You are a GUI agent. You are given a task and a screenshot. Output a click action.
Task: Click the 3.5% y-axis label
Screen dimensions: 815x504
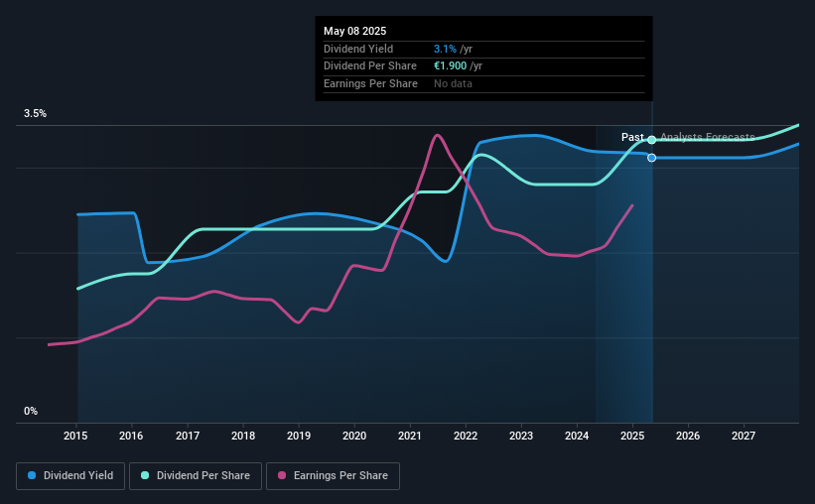(35, 114)
